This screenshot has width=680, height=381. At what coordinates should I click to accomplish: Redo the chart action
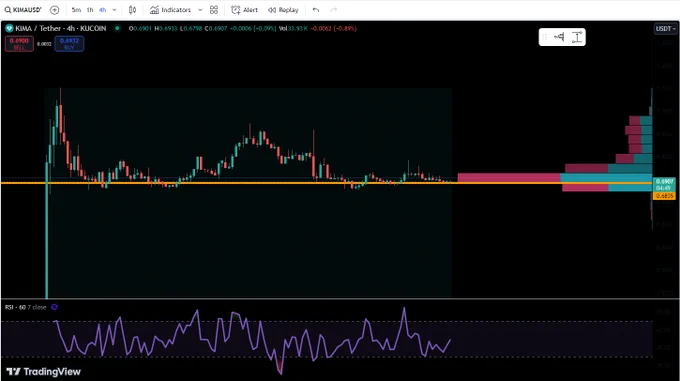[x=333, y=10]
